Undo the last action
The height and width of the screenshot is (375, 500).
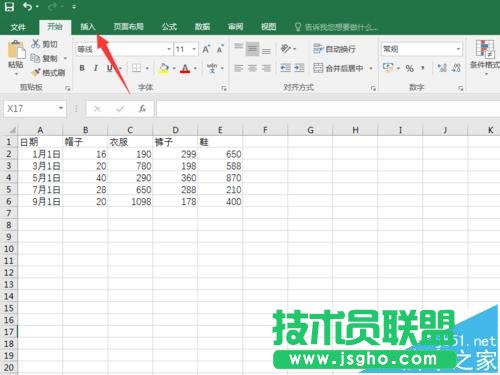tap(28, 7)
